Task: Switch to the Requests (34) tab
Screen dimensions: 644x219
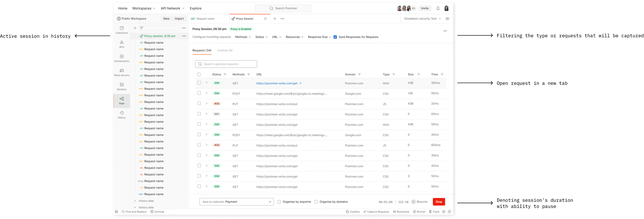Action: pyautogui.click(x=202, y=51)
